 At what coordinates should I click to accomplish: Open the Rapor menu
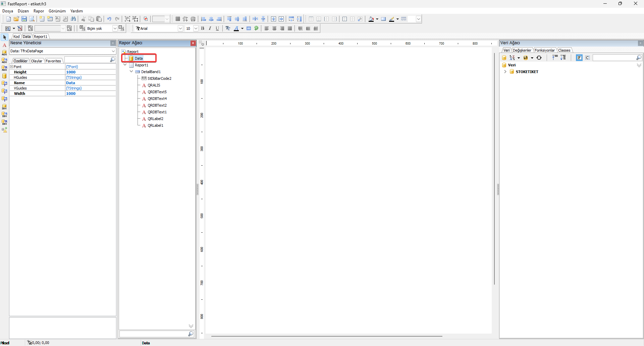coord(39,11)
